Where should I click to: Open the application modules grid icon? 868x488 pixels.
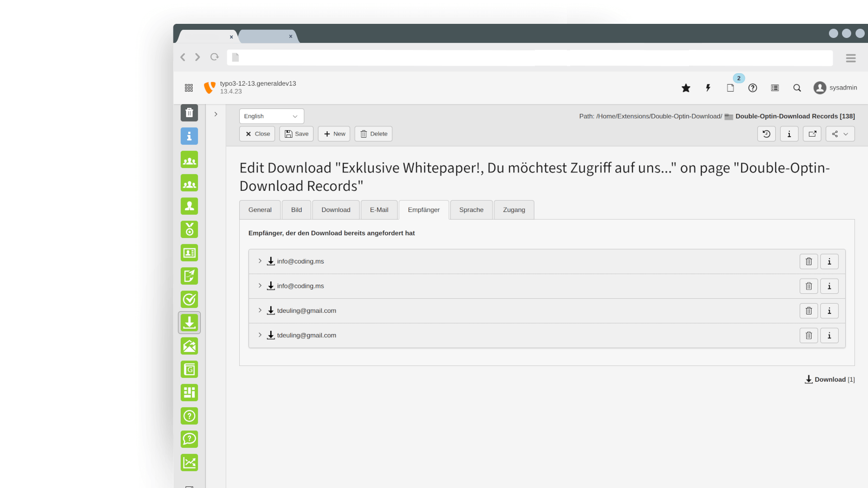[x=189, y=88]
